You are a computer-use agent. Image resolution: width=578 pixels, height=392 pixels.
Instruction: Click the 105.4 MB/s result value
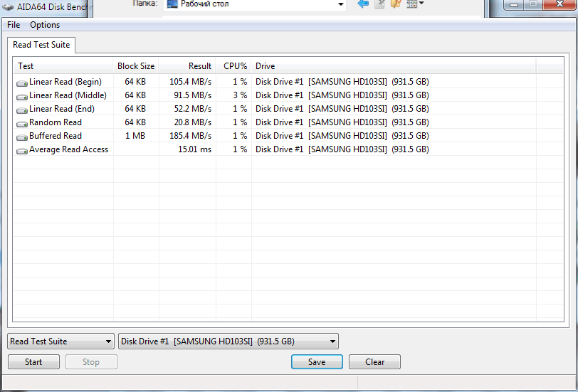coord(190,82)
